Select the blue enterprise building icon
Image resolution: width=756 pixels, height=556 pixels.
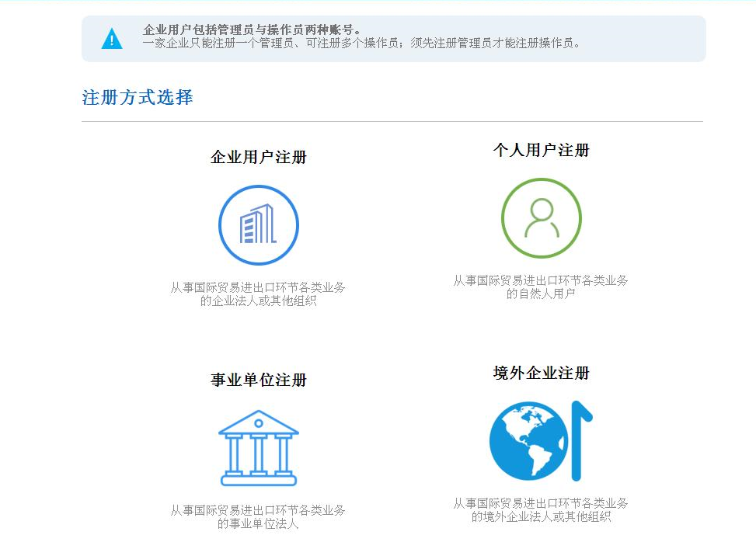tap(258, 224)
